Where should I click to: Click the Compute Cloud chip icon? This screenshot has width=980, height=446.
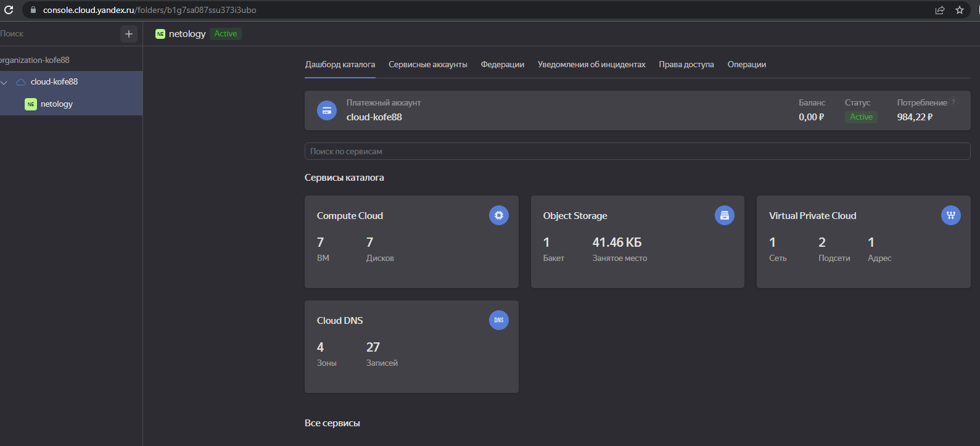(499, 215)
